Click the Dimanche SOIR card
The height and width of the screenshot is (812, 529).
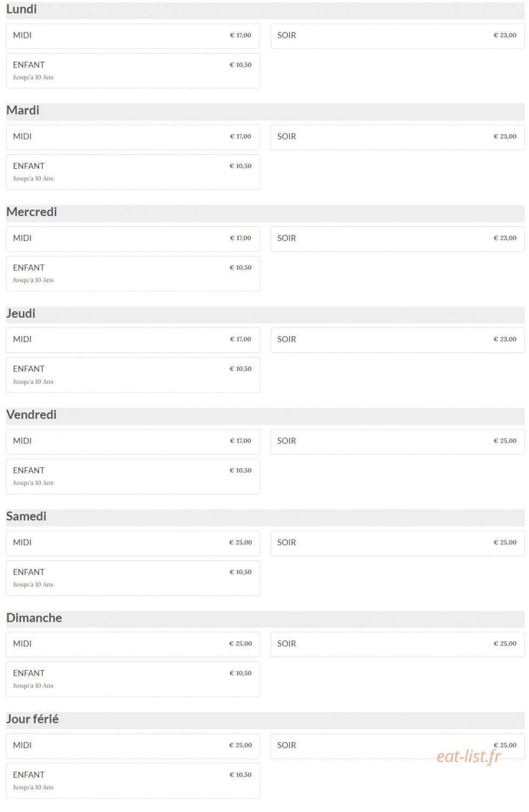click(397, 644)
